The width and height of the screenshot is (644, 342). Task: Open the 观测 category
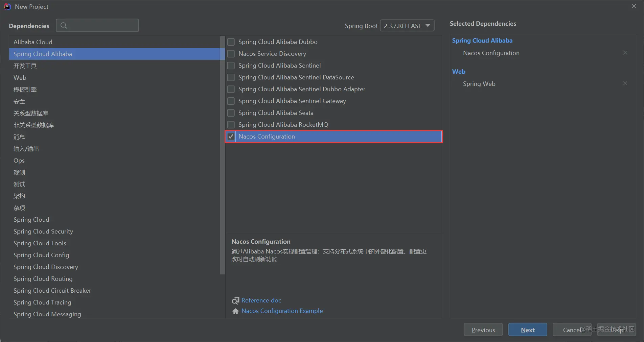click(114, 172)
